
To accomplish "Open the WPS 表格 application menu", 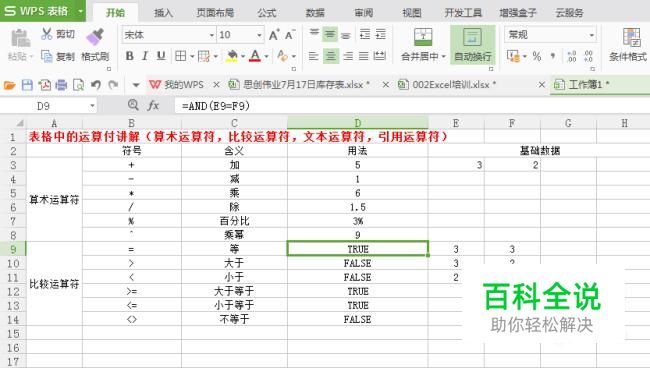I will tap(43, 11).
